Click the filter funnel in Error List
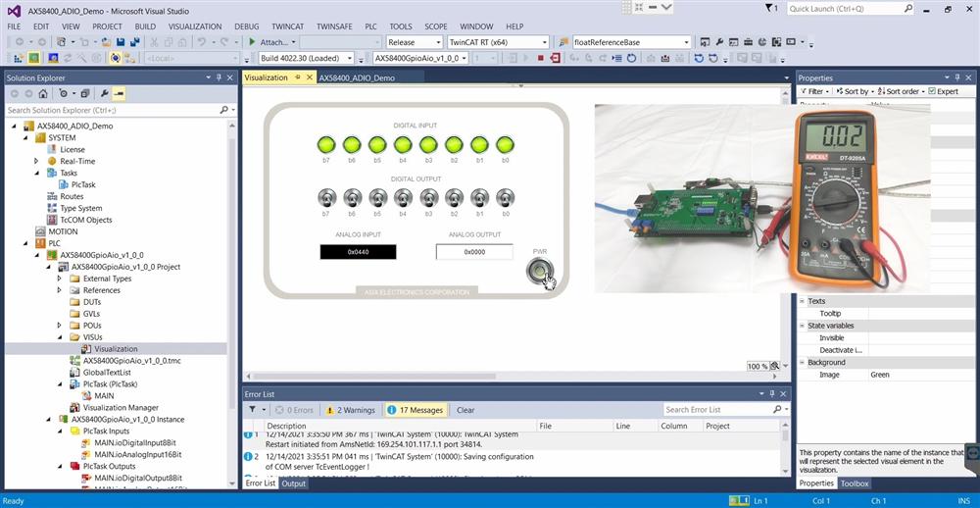Viewport: 980px width, 508px height. pos(252,410)
